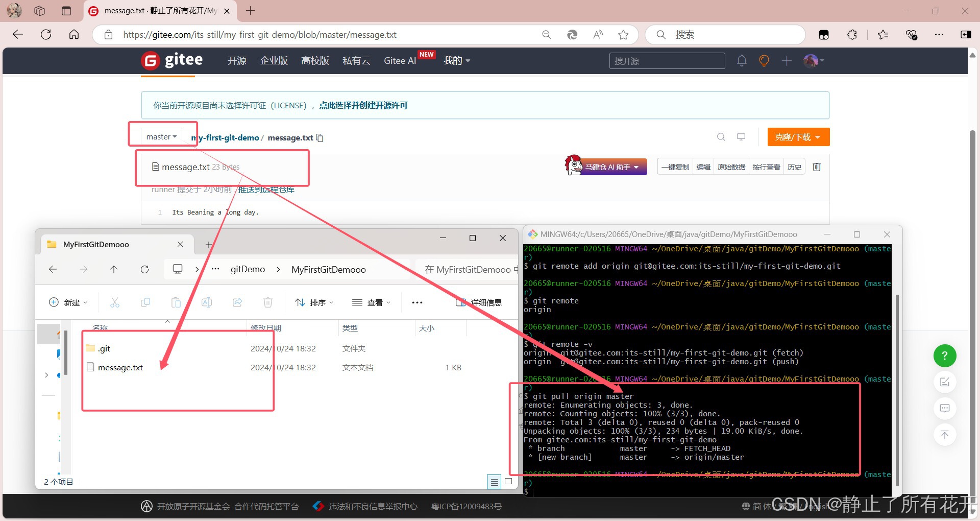Image resolution: width=980 pixels, height=521 pixels.
Task: Go to browser home page
Action: click(74, 34)
